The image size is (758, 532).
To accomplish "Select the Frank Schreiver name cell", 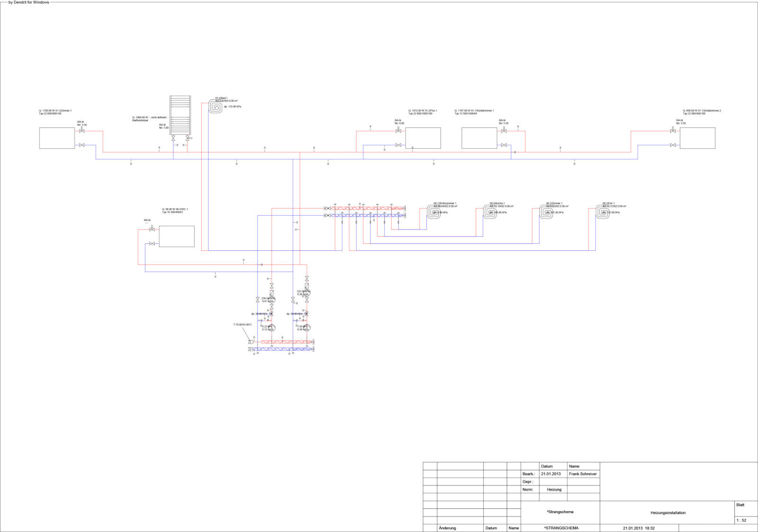I will 583,474.
